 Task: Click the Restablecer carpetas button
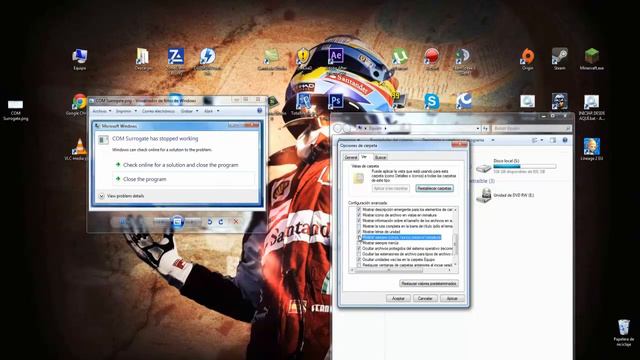click(434, 188)
